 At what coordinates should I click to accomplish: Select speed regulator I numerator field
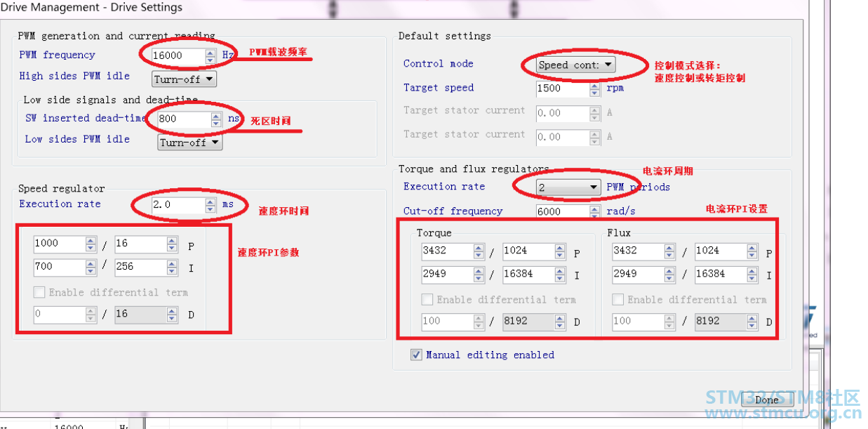point(58,267)
